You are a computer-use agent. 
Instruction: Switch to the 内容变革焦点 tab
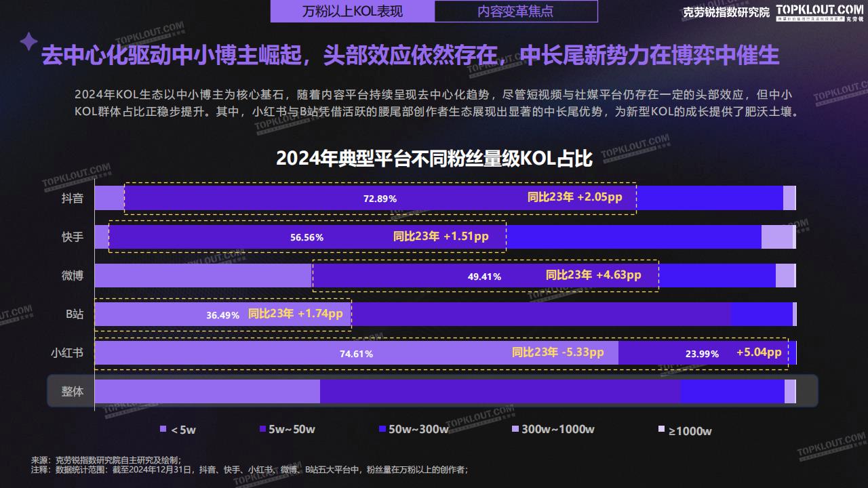tap(516, 12)
